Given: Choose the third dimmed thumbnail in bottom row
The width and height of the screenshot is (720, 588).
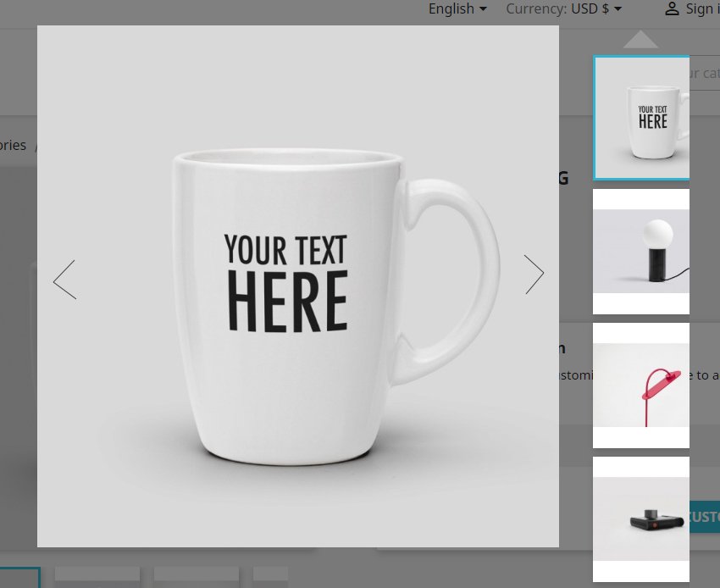Looking at the screenshot, I should pos(196,576).
